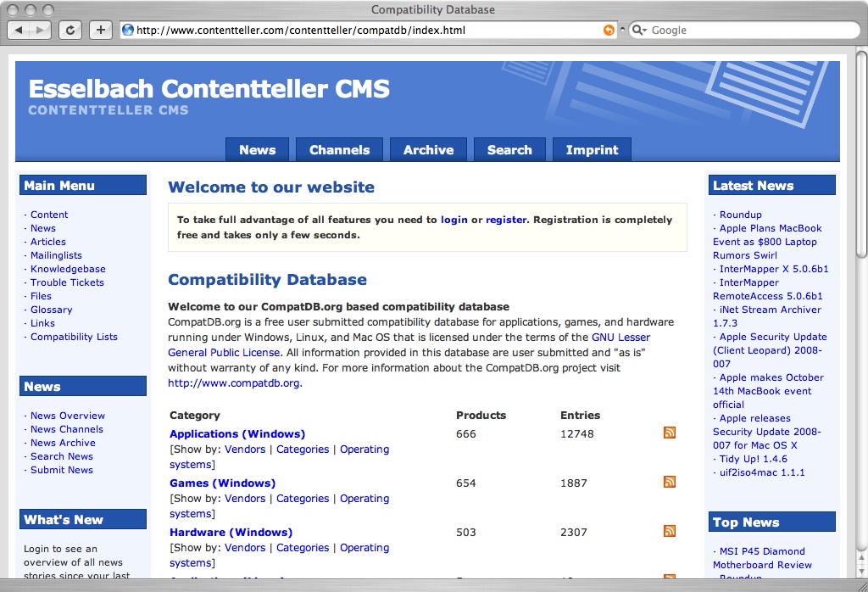The height and width of the screenshot is (592, 868).
Task: Open the Channels tab
Action: tap(339, 149)
